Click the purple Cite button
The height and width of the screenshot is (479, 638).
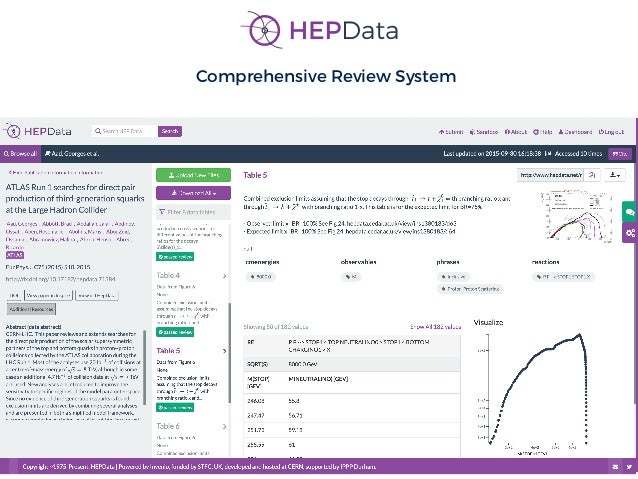(x=620, y=154)
